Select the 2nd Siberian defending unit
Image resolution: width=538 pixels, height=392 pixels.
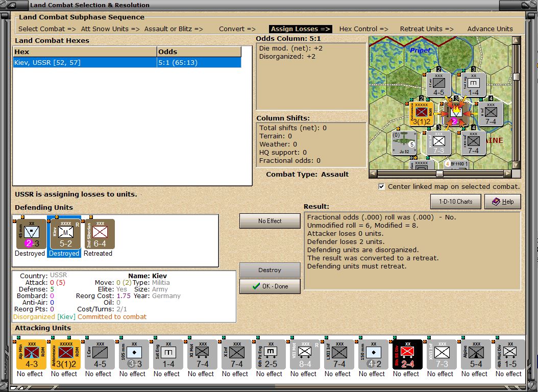click(100, 234)
